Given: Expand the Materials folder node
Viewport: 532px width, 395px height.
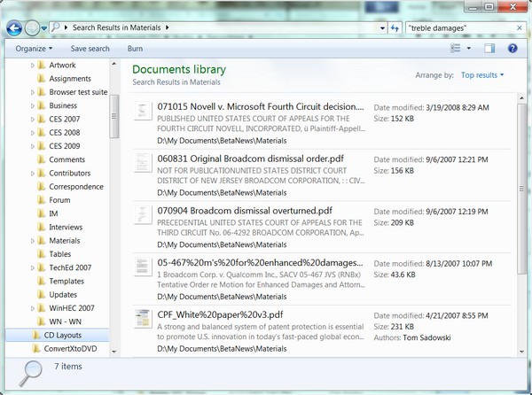Looking at the screenshot, I should click(33, 241).
